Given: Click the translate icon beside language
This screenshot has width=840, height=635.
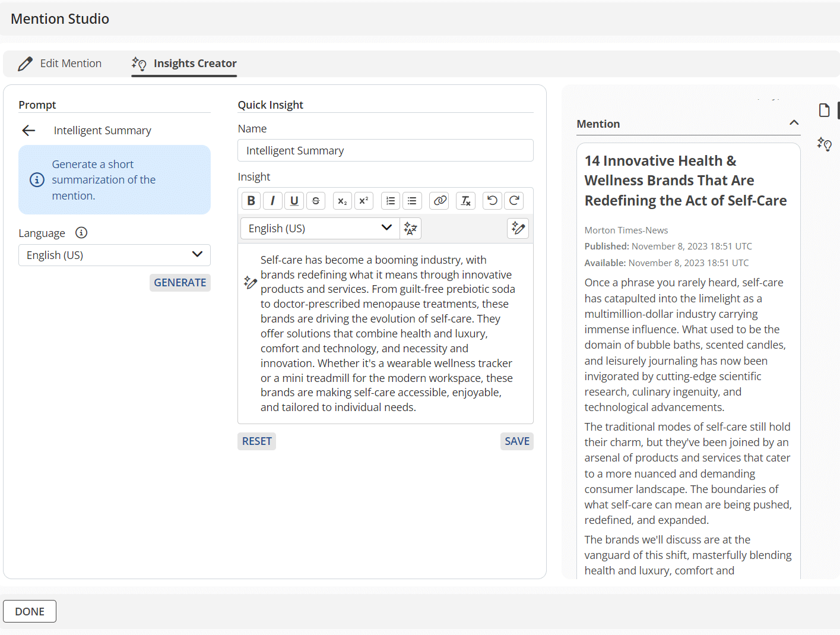Looking at the screenshot, I should click(x=410, y=229).
